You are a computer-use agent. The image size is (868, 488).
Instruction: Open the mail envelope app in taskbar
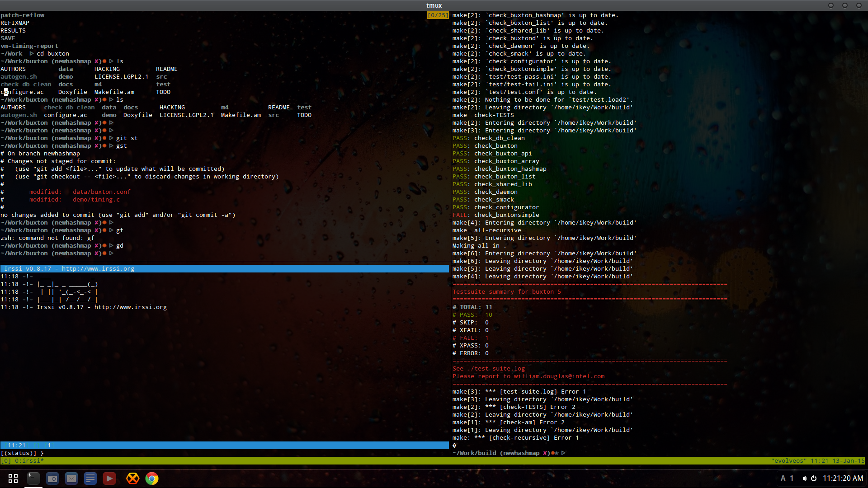71,478
